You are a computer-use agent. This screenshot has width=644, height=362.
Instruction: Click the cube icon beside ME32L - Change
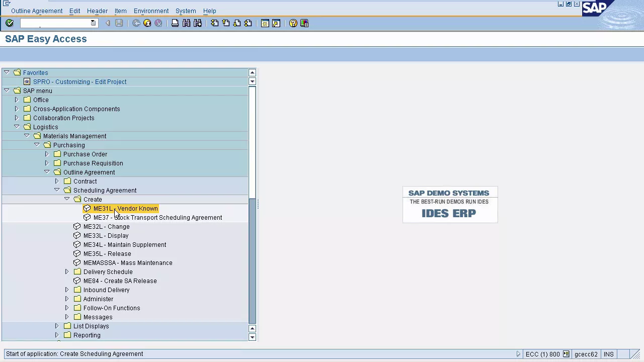pyautogui.click(x=77, y=226)
